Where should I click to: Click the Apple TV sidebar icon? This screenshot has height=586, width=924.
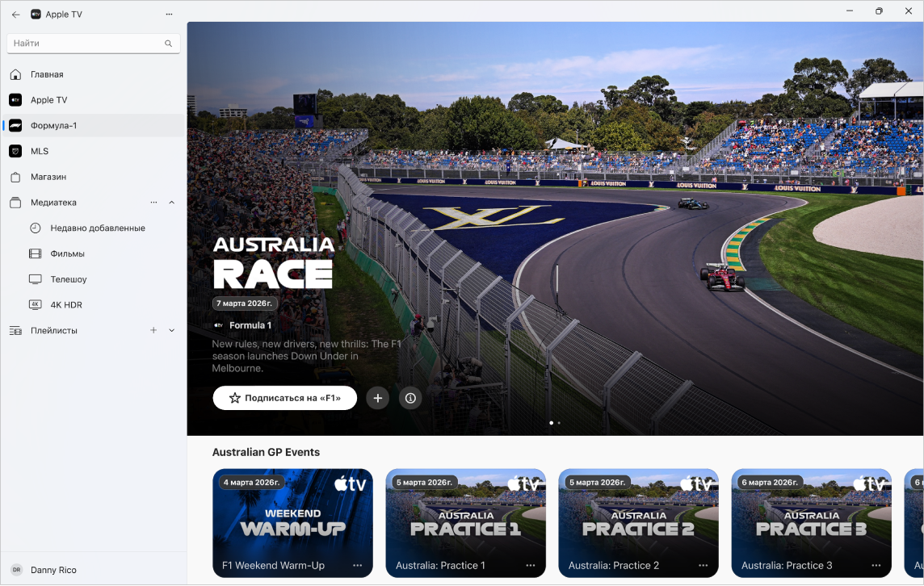tap(16, 100)
